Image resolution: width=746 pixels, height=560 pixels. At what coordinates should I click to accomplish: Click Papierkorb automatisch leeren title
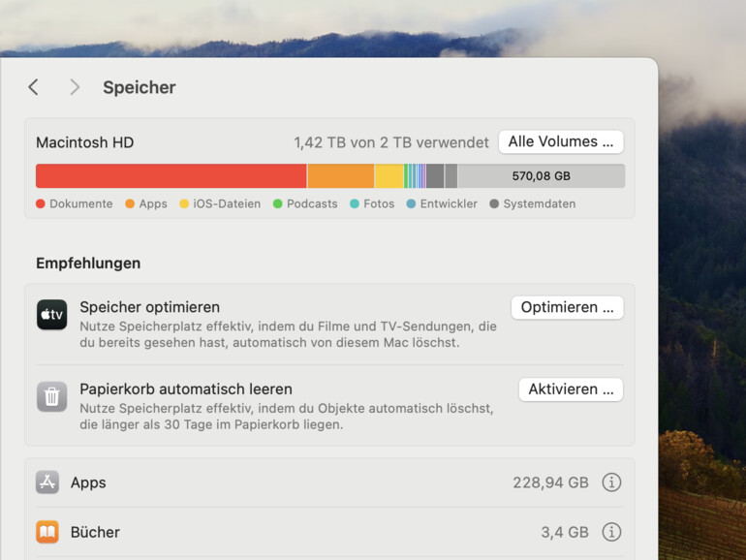click(x=186, y=389)
